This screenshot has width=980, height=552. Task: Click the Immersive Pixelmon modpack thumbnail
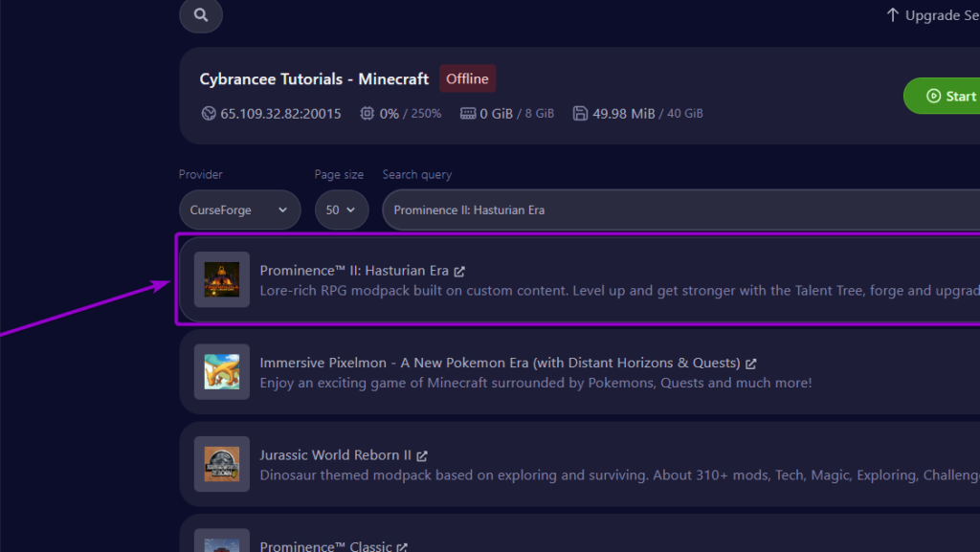pyautogui.click(x=221, y=372)
